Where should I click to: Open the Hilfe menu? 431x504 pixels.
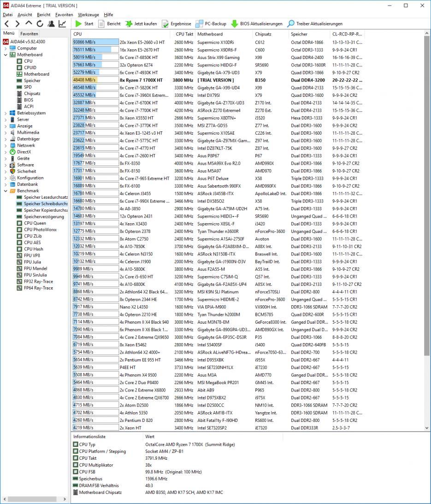tap(108, 14)
